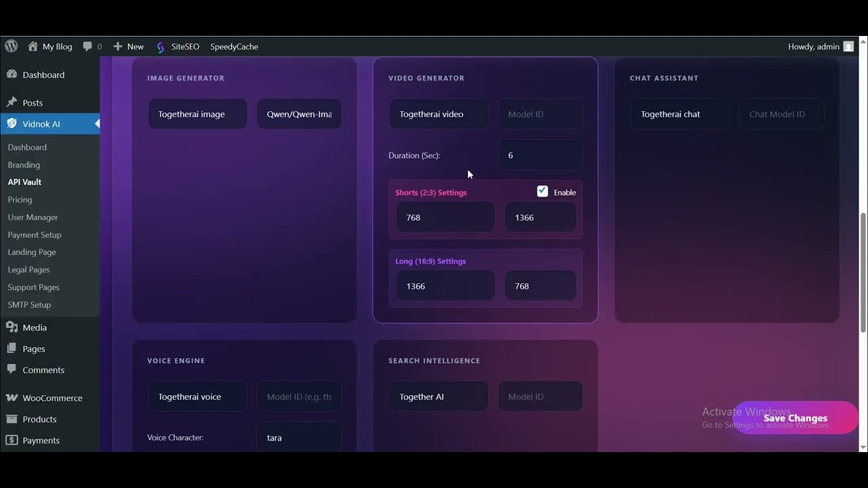Click the VOICE ENGINE heading
The height and width of the screenshot is (488, 868).
[x=176, y=361]
